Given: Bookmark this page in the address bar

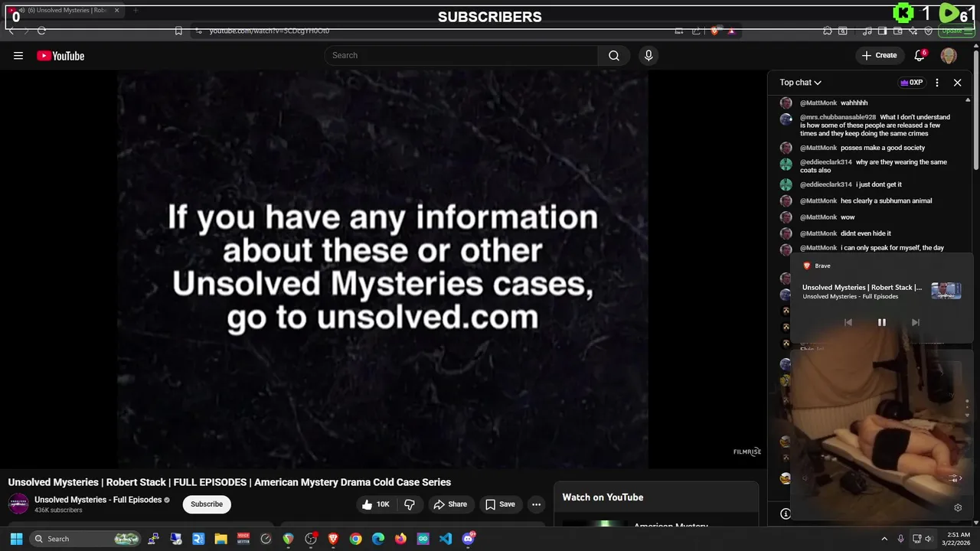Looking at the screenshot, I should pos(178,31).
